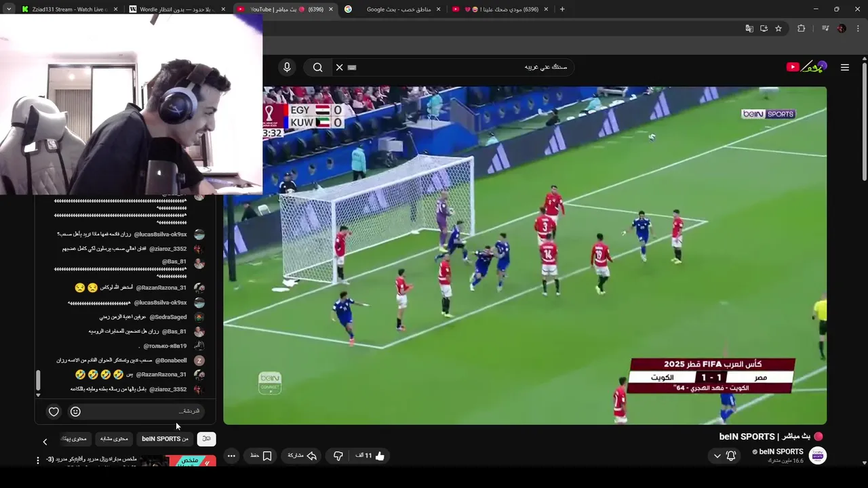Image resolution: width=868 pixels, height=488 pixels.
Task: Click the notification bell icon
Action: point(731,456)
